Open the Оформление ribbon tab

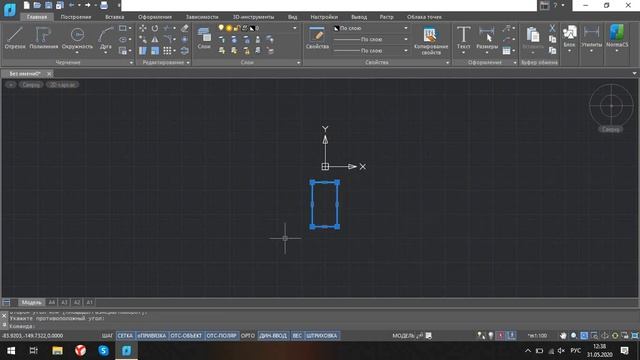pos(155,17)
